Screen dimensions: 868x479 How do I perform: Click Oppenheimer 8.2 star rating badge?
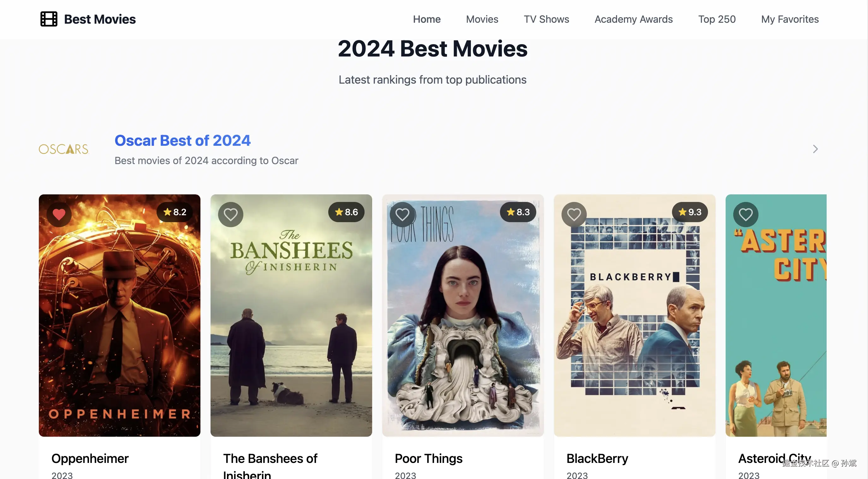pyautogui.click(x=175, y=212)
